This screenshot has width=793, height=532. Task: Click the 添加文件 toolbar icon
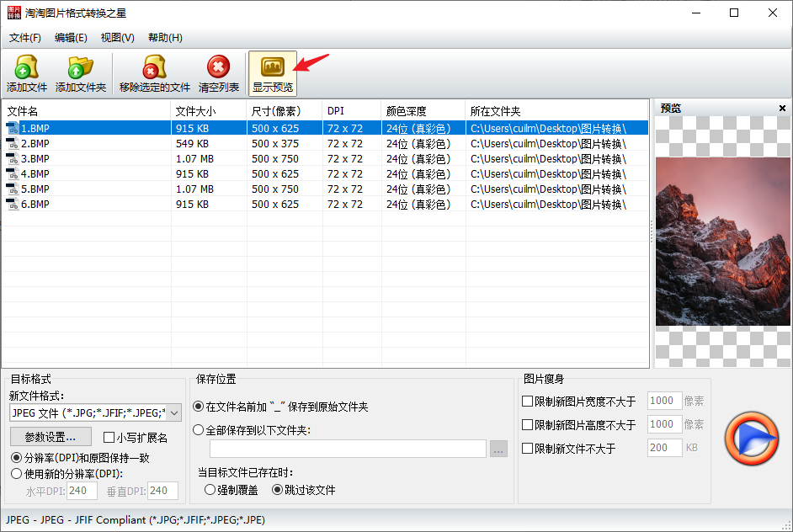26,67
